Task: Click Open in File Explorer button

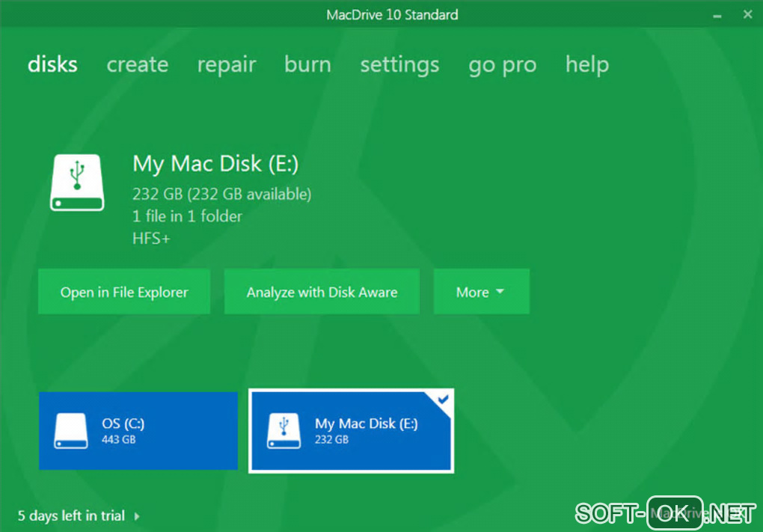Action: click(124, 292)
